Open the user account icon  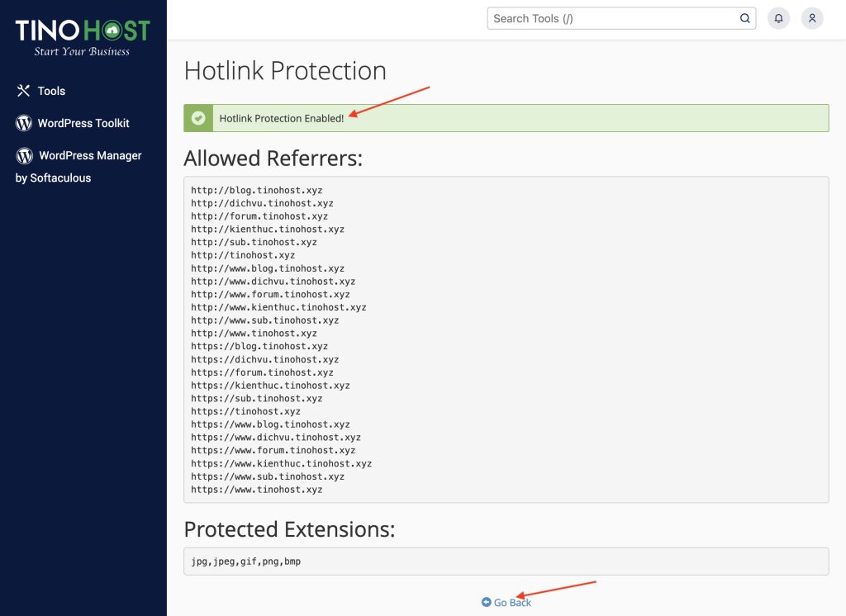pos(812,18)
